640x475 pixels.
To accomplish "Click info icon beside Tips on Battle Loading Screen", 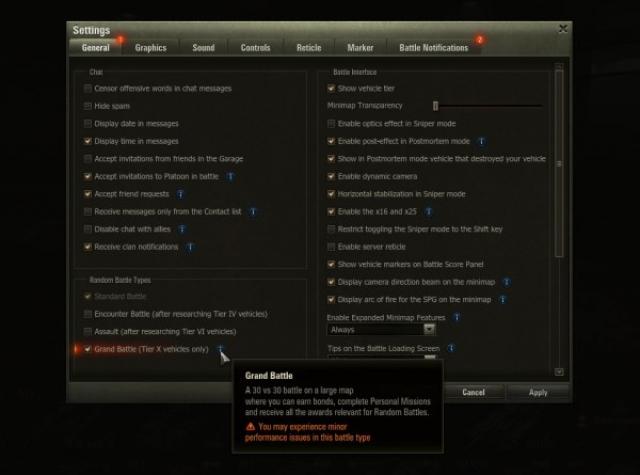I will (451, 348).
